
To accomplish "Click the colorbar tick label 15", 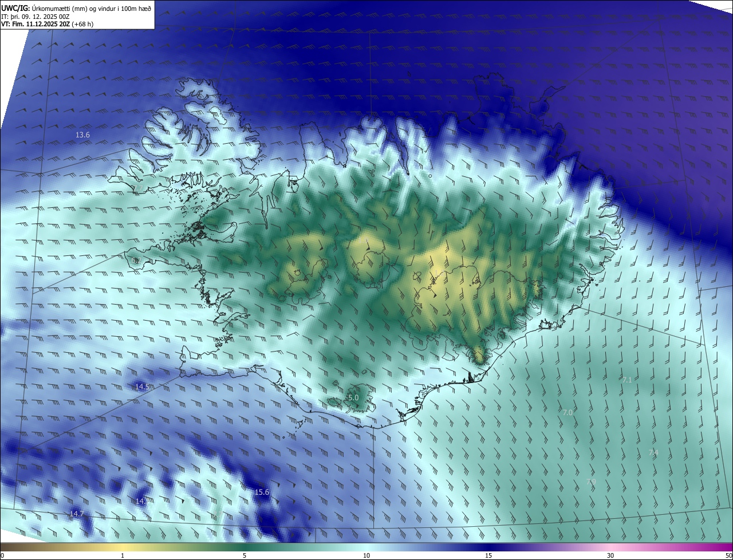I will click(x=488, y=555).
